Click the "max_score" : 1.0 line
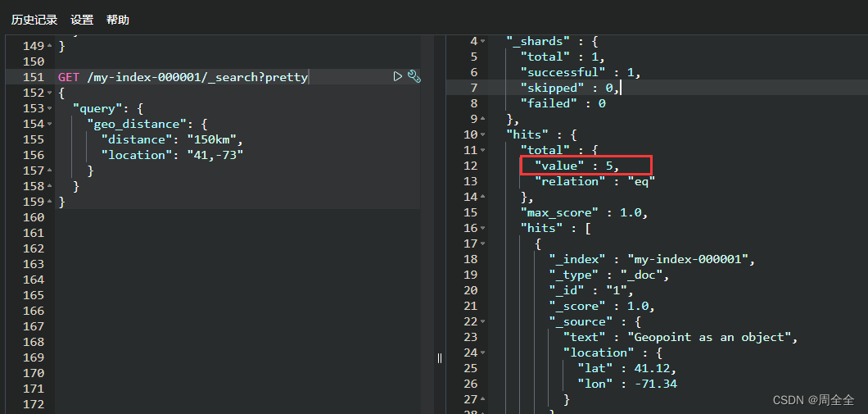 pyautogui.click(x=584, y=212)
